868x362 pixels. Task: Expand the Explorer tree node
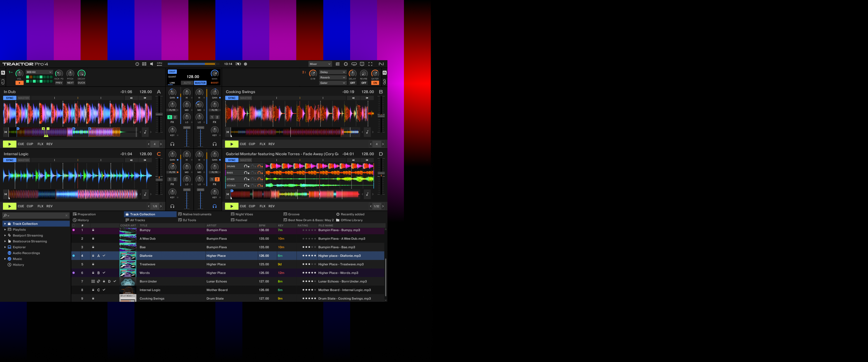[5, 247]
